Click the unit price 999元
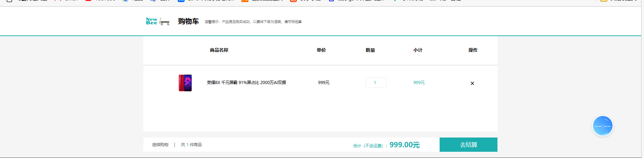 (324, 83)
